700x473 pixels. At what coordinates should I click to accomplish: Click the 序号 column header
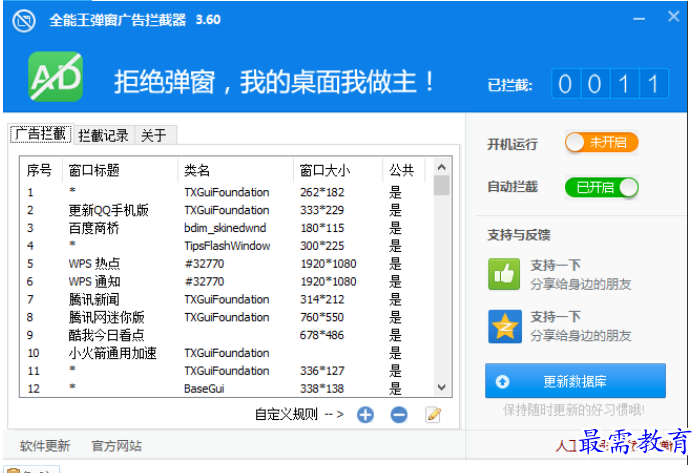click(41, 170)
